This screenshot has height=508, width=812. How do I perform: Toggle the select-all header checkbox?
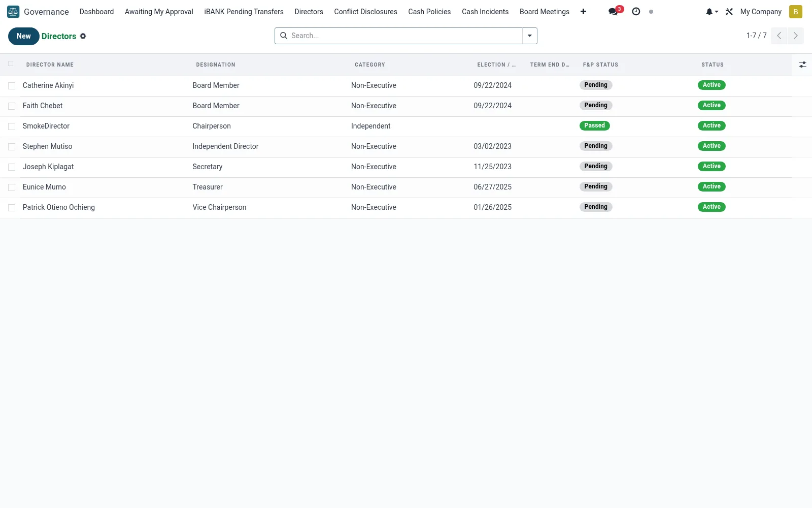pyautogui.click(x=11, y=64)
